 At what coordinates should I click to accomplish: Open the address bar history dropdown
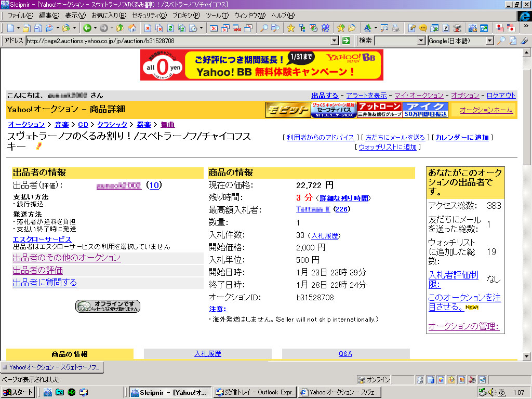(x=335, y=41)
